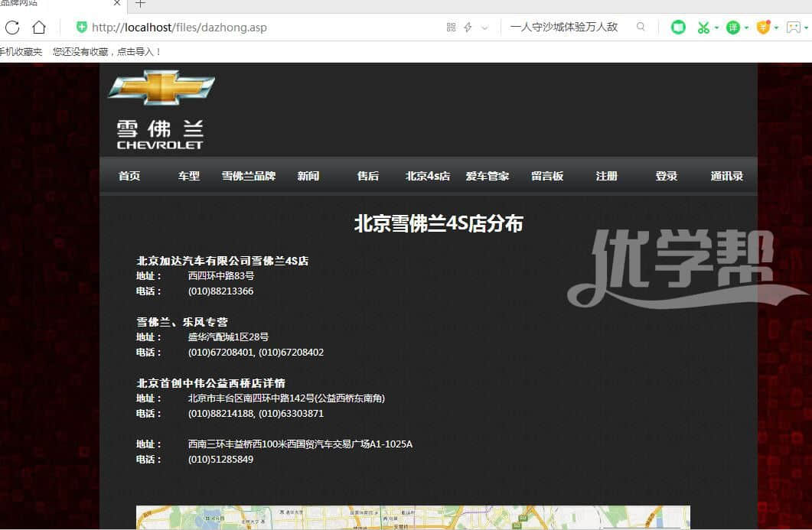Expand the dropdown beside the yellow shield icon

776,28
